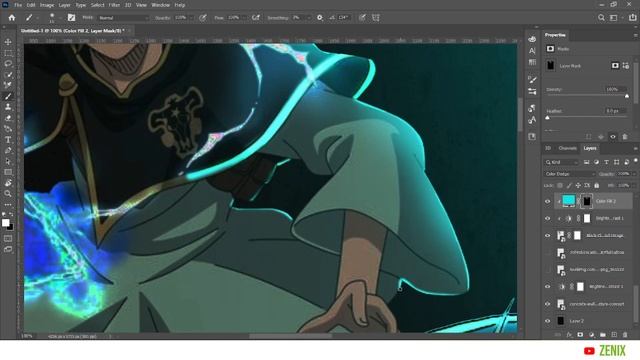Select the Lasso tool

8,64
